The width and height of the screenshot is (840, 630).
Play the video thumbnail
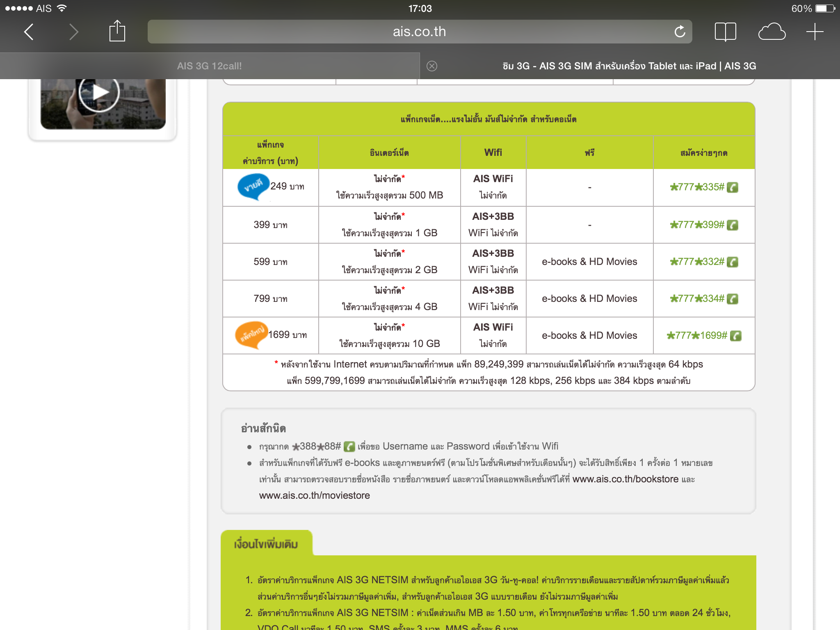99,93
